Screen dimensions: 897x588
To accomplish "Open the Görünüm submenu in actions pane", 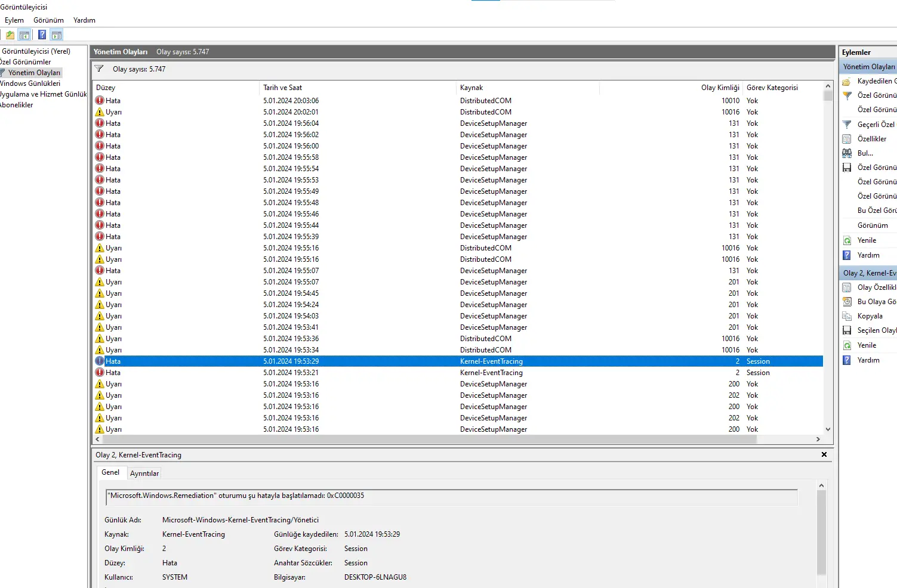I will click(873, 225).
